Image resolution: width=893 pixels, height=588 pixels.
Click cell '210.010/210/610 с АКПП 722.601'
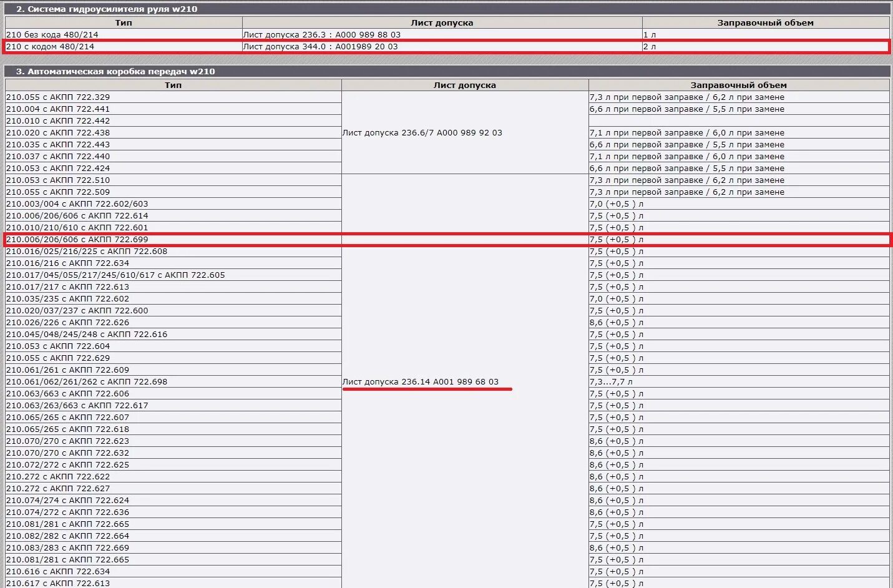point(173,227)
